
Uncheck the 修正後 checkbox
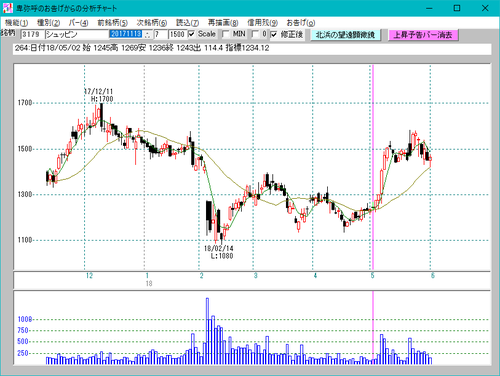(274, 34)
